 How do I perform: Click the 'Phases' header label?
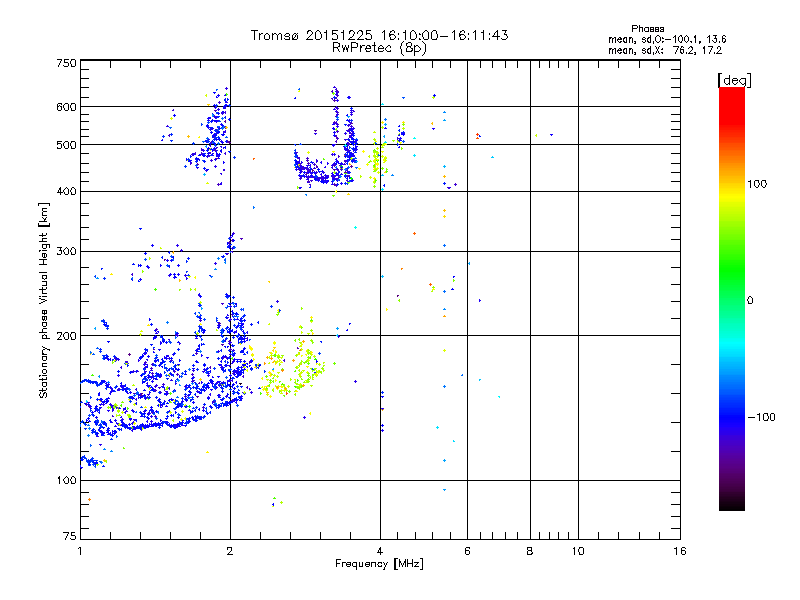click(647, 29)
